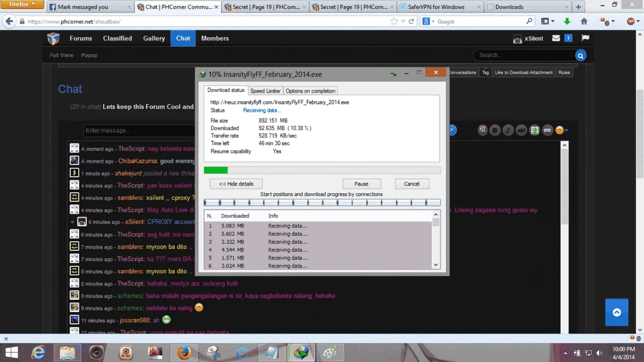Open the inbox envelope icon
This screenshot has width=644, height=362.
coord(556,38)
